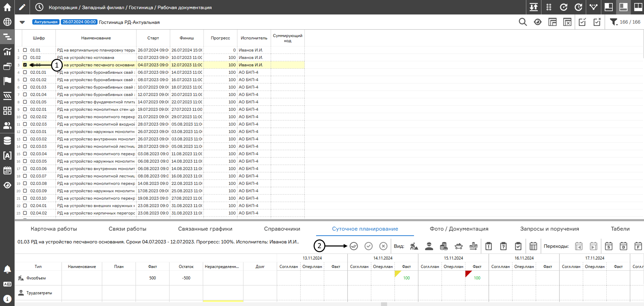
Task: Click the expand/collapse rows arrows icon
Action: click(x=534, y=7)
